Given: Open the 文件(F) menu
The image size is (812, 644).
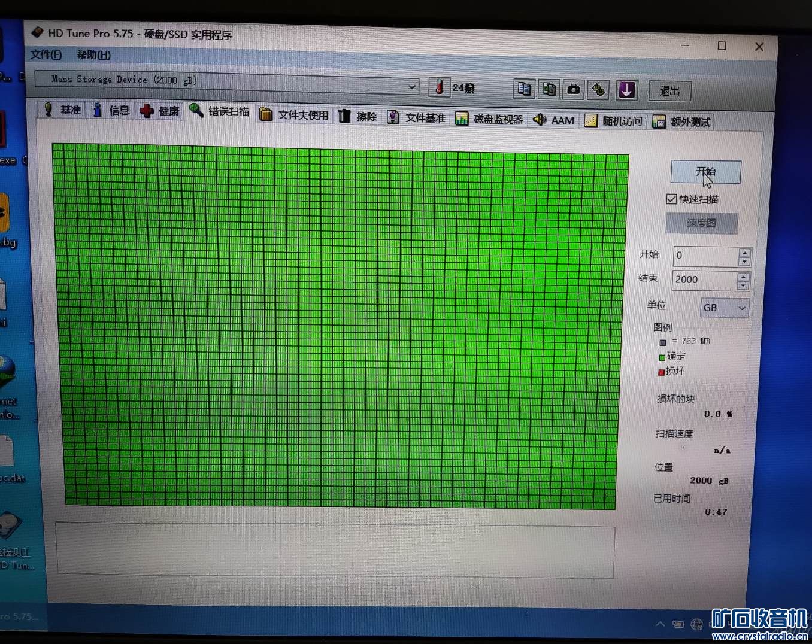Looking at the screenshot, I should 46,54.
